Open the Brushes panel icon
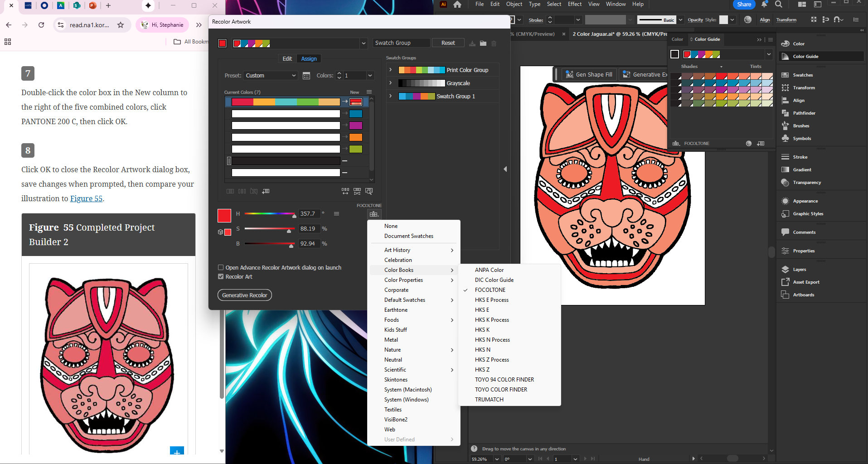The width and height of the screenshot is (868, 464). click(x=786, y=126)
